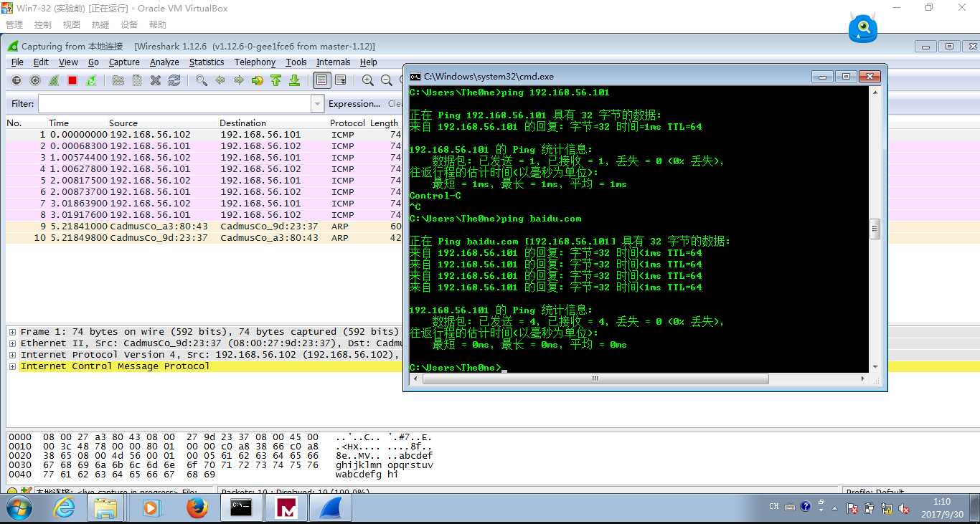Open VirtualBox 设备 menu
980x524 pixels.
[x=129, y=24]
